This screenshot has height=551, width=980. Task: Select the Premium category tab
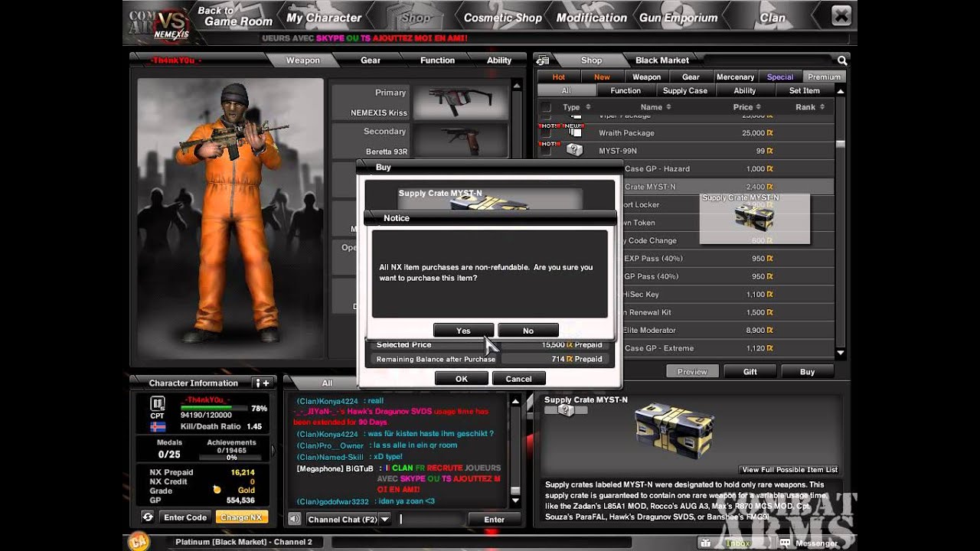[x=824, y=77]
